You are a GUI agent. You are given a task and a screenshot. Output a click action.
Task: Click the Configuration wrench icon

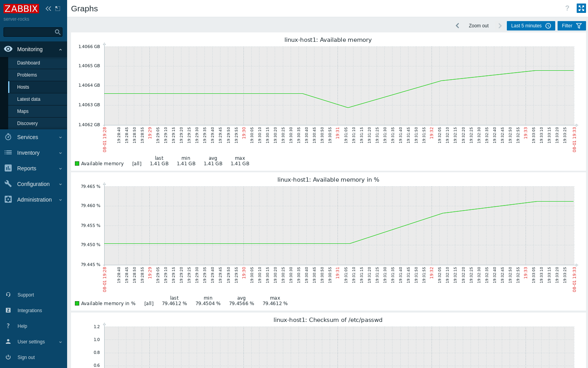point(8,184)
